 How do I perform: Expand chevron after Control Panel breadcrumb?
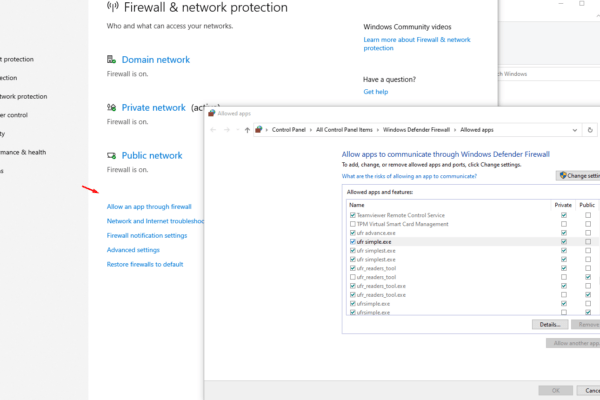click(311, 130)
